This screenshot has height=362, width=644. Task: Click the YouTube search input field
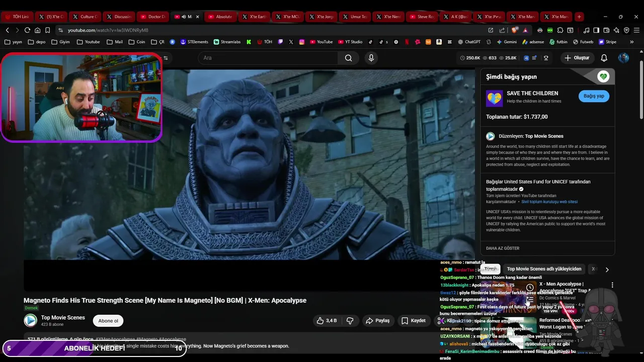[x=268, y=58]
